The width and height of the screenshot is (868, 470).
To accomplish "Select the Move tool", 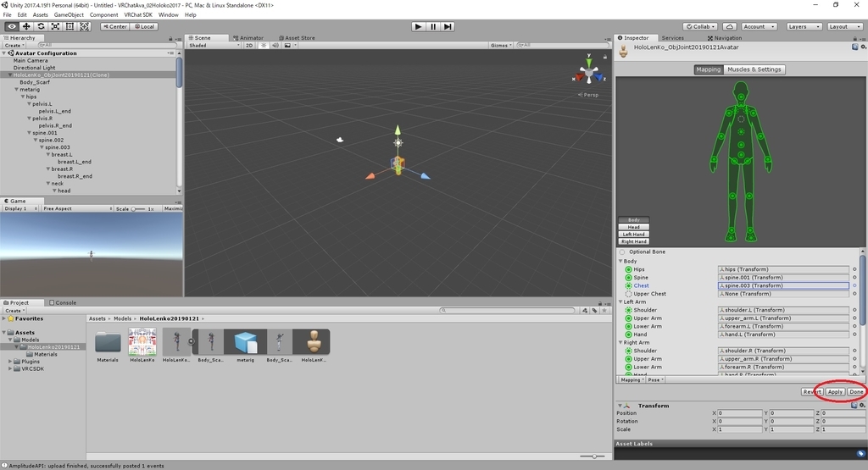I will pos(26,26).
